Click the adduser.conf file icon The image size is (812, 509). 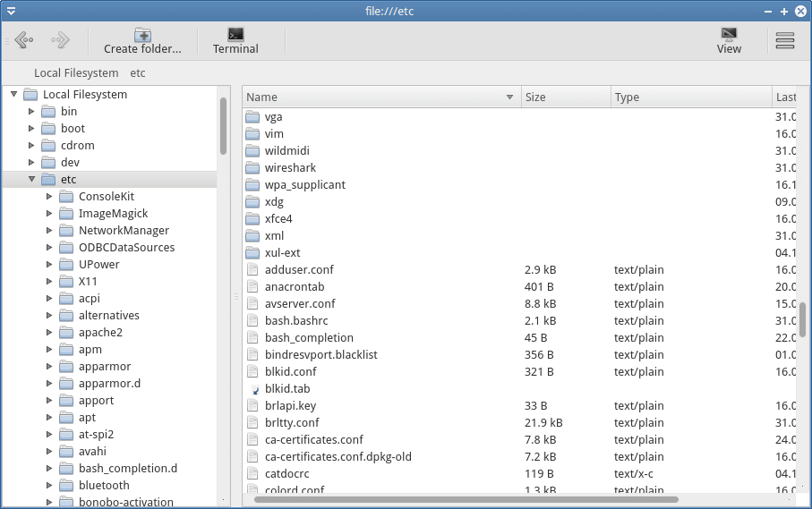[x=252, y=269]
